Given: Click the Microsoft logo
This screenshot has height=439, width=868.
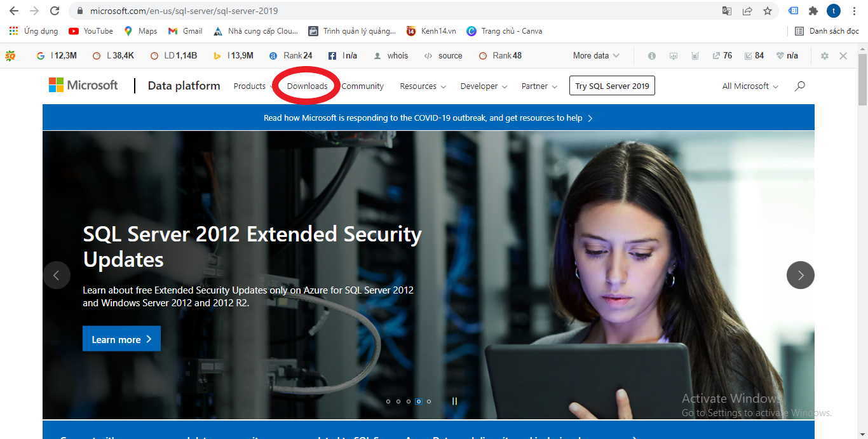Looking at the screenshot, I should point(83,85).
